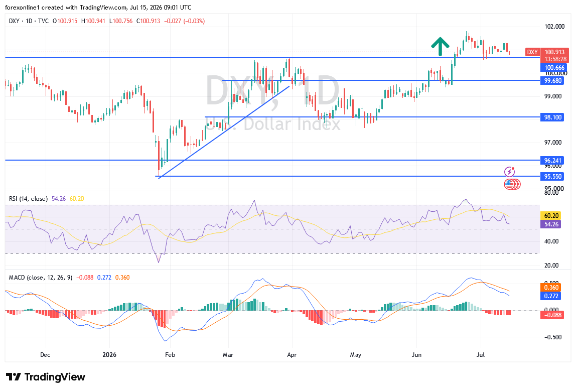Click the US flag economic event icon
Screen dimensions: 576x392
click(512, 184)
